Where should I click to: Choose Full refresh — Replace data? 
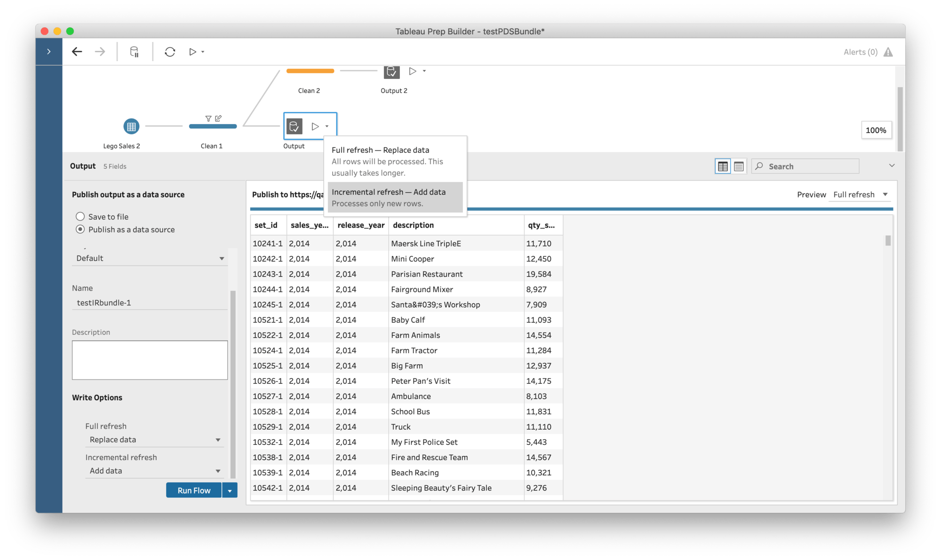(x=395, y=161)
